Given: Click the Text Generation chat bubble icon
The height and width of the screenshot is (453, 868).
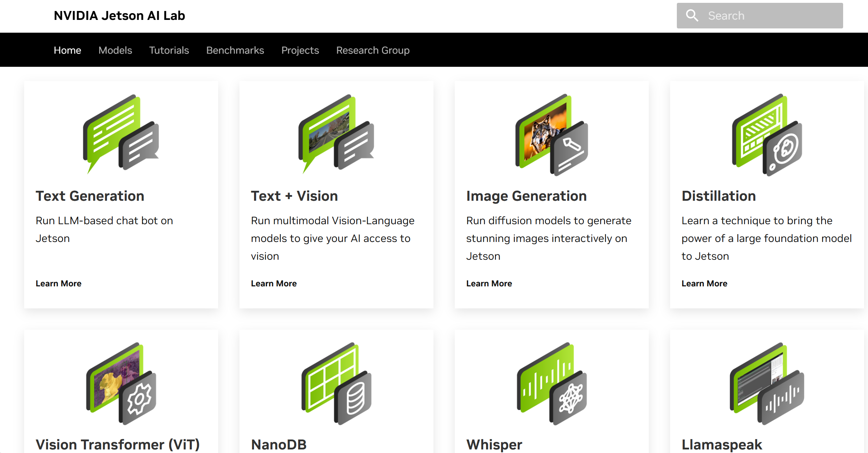Looking at the screenshot, I should [121, 135].
